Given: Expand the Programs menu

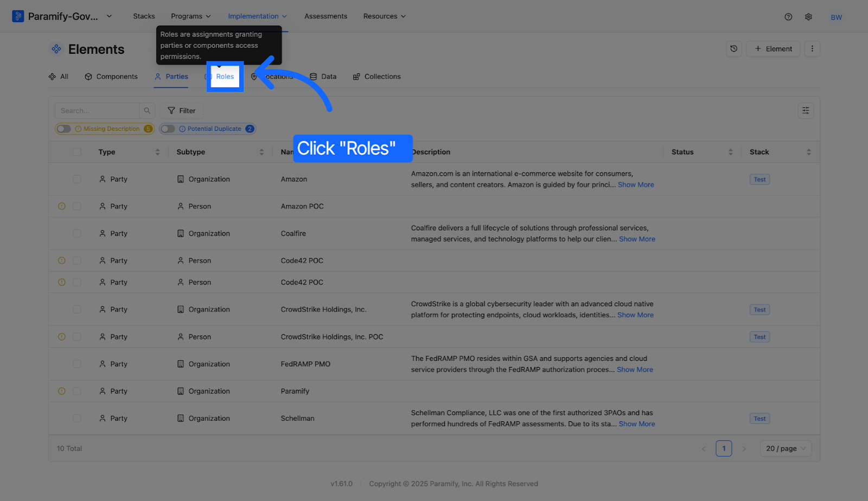Looking at the screenshot, I should (x=190, y=16).
